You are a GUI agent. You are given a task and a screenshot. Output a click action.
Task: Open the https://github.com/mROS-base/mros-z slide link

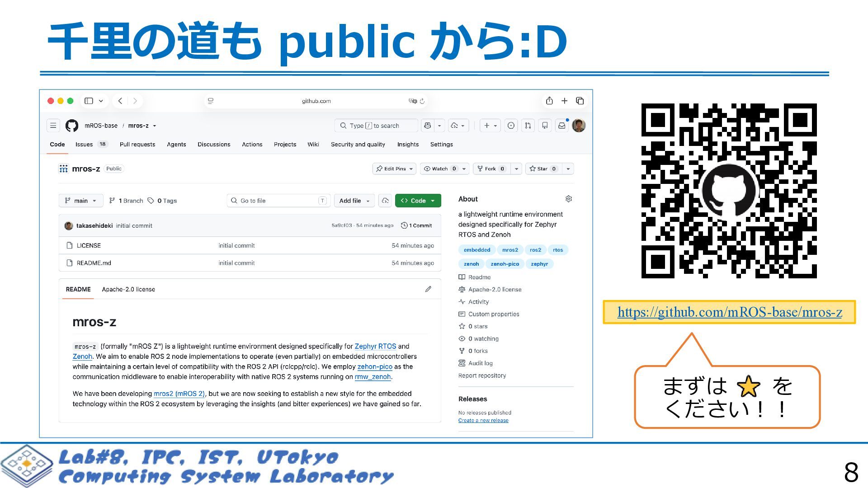click(x=730, y=312)
